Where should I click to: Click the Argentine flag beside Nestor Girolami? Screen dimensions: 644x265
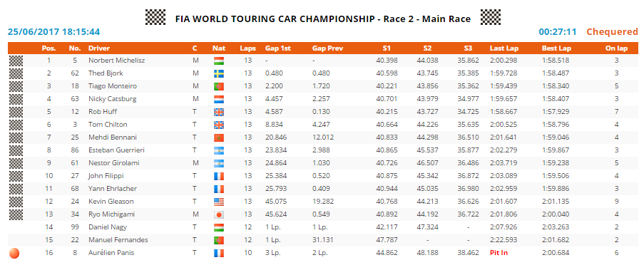(218, 163)
